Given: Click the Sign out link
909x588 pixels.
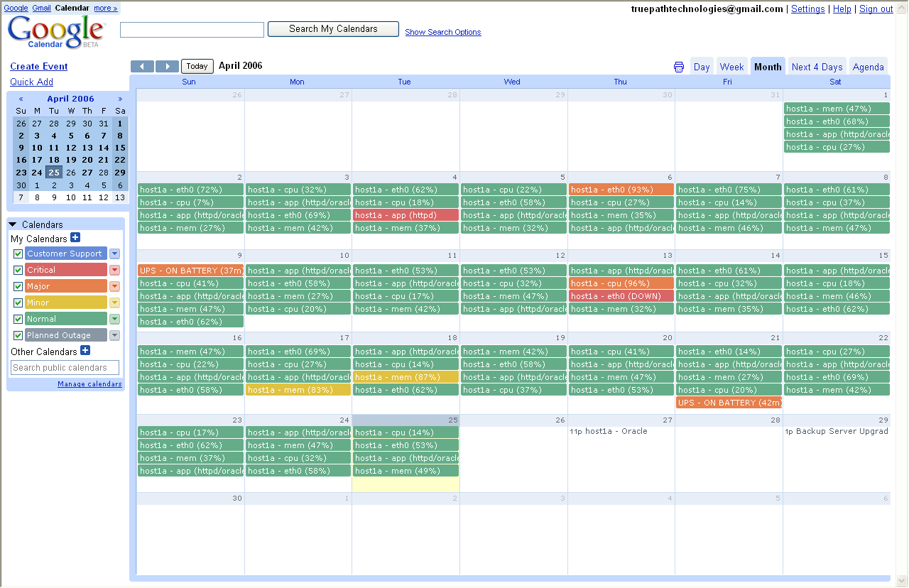Looking at the screenshot, I should point(876,9).
